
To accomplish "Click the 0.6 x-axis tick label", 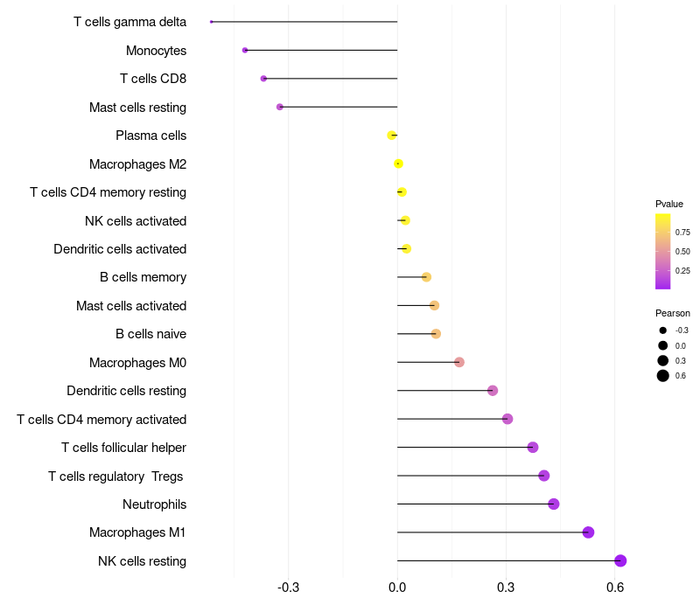I will pos(615,587).
